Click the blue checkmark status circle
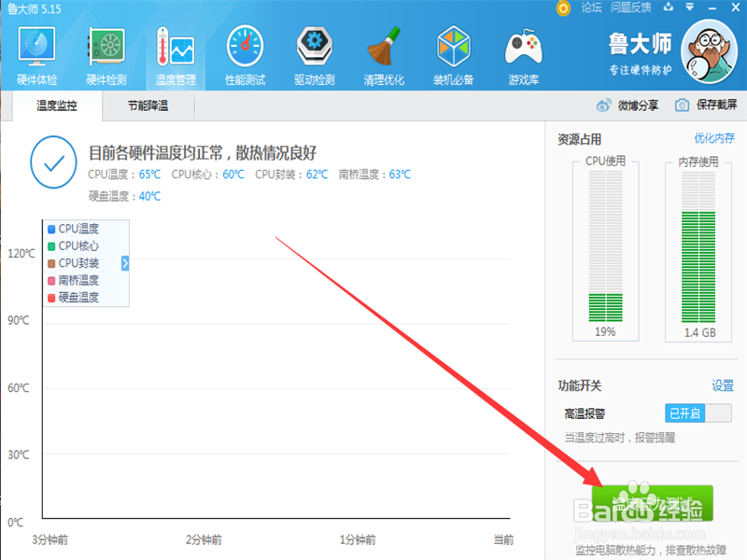This screenshot has width=747, height=560. 54,161
